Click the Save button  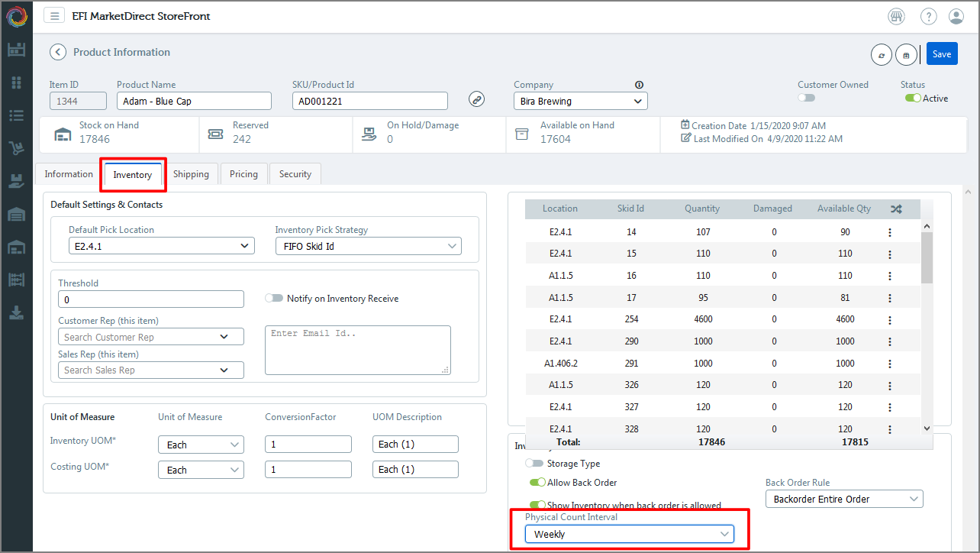(x=942, y=54)
